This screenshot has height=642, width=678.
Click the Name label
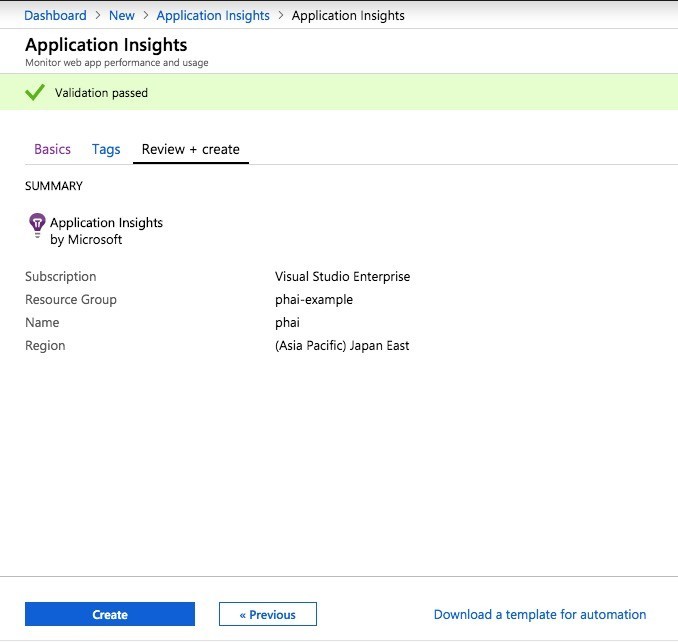tap(42, 323)
